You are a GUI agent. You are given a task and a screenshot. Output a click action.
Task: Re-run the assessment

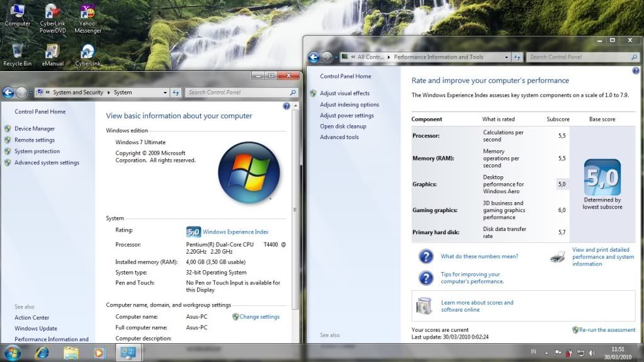click(x=607, y=330)
